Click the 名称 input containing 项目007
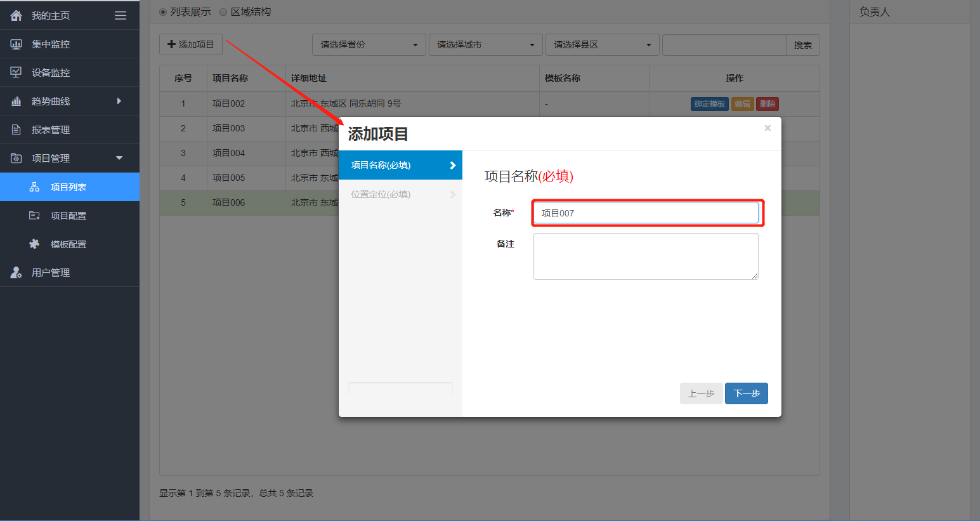This screenshot has width=980, height=521. pyautogui.click(x=646, y=213)
